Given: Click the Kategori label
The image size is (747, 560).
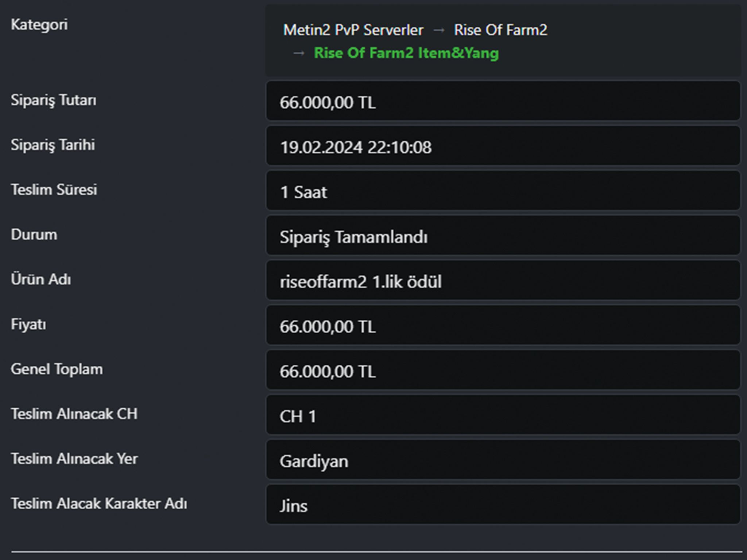Looking at the screenshot, I should (39, 25).
